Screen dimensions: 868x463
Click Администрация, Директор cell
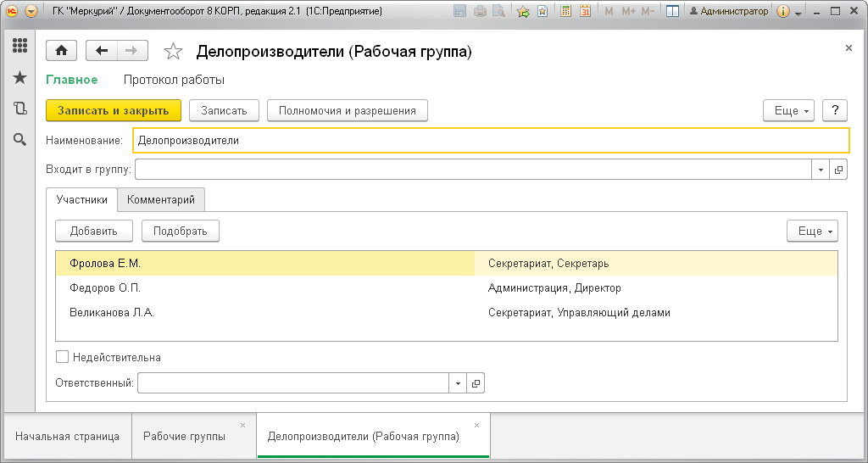[x=656, y=288]
